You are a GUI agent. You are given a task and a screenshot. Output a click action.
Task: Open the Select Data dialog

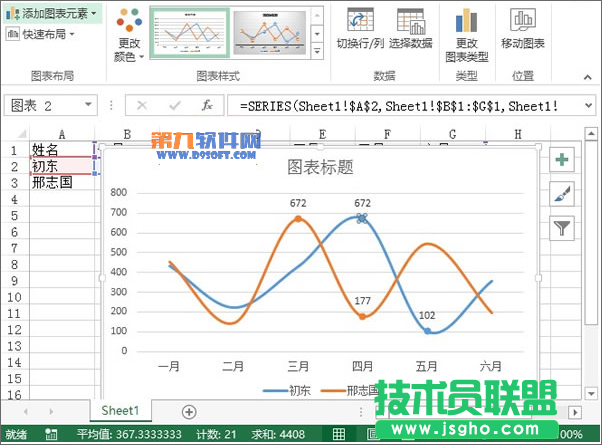coord(410,29)
